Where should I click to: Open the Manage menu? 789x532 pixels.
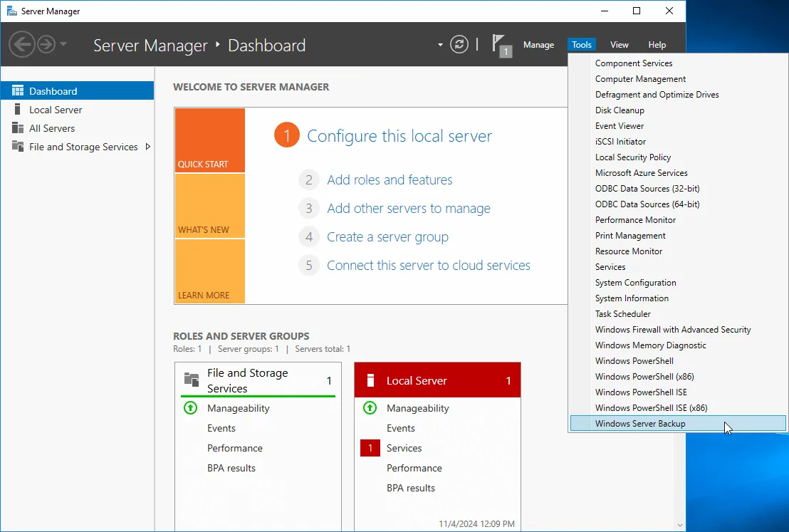(539, 44)
